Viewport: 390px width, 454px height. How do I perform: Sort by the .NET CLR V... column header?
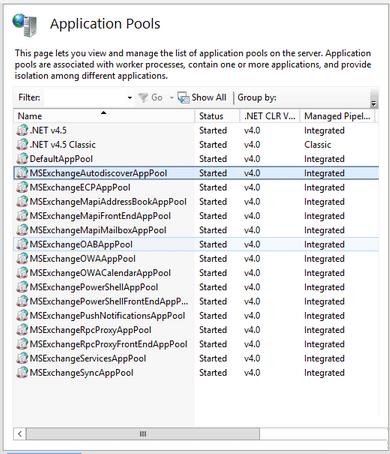(x=269, y=116)
